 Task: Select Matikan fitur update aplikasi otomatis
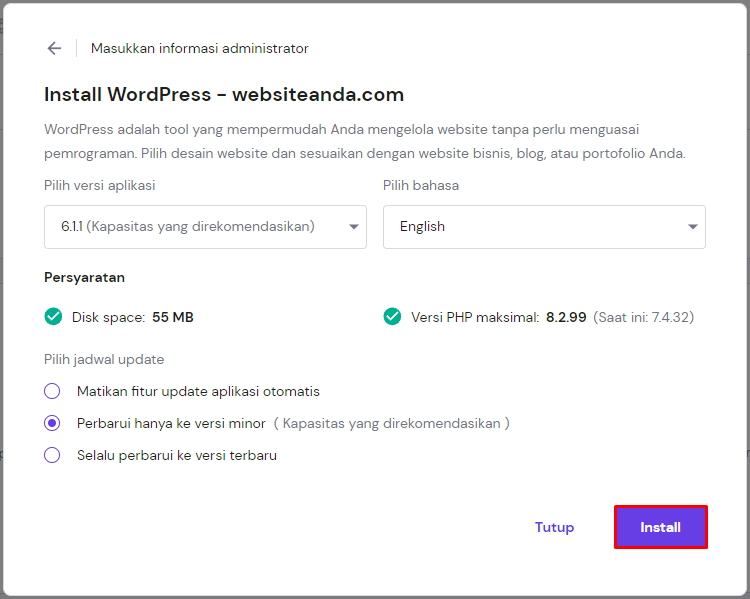tap(52, 391)
